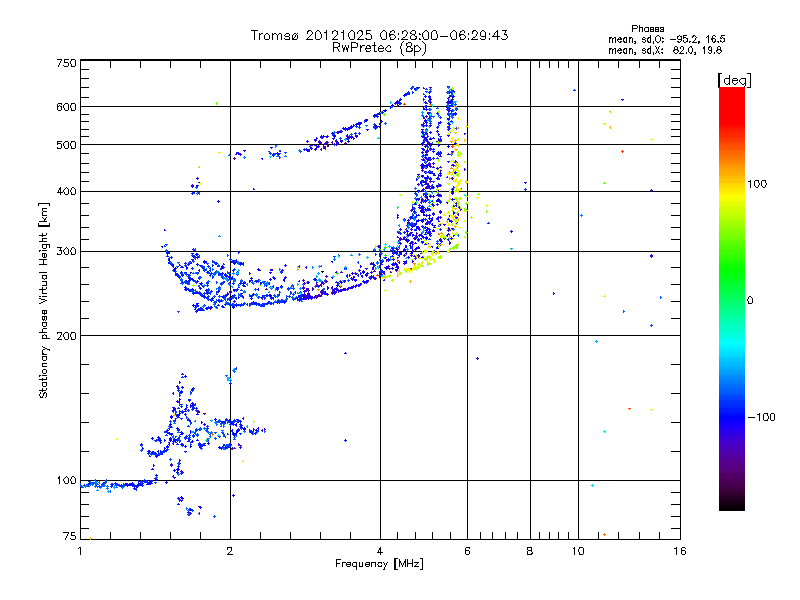Click the phase colorbar gradient
The height and width of the screenshot is (600, 800).
[x=732, y=299]
